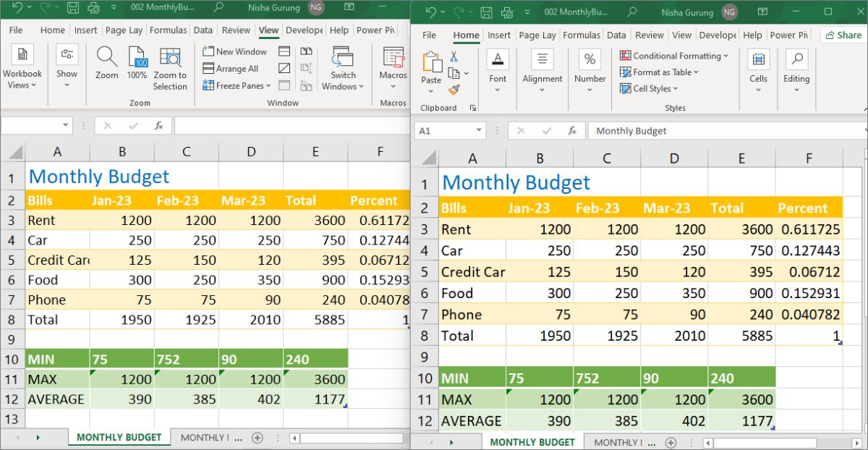This screenshot has width=868, height=450.
Task: Click the Share button
Action: coord(842,35)
